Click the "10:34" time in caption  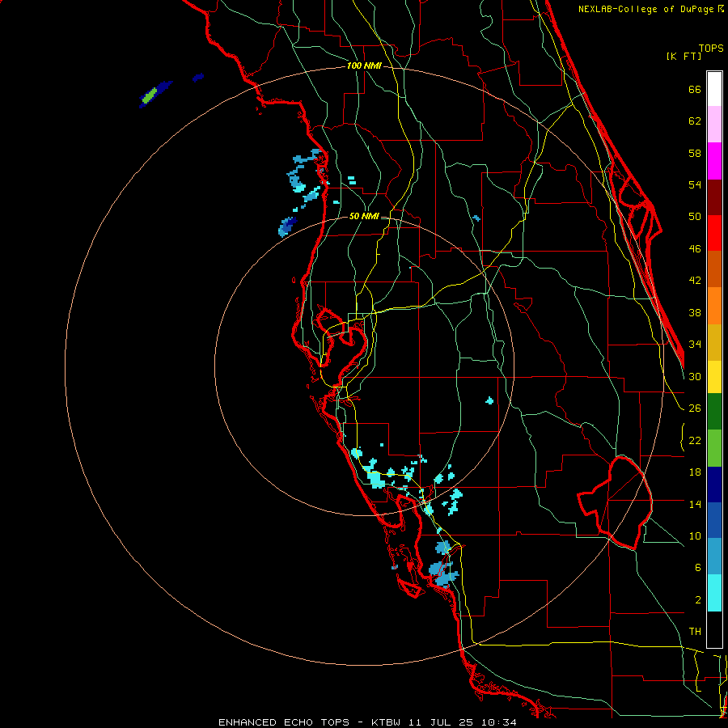[x=498, y=722]
